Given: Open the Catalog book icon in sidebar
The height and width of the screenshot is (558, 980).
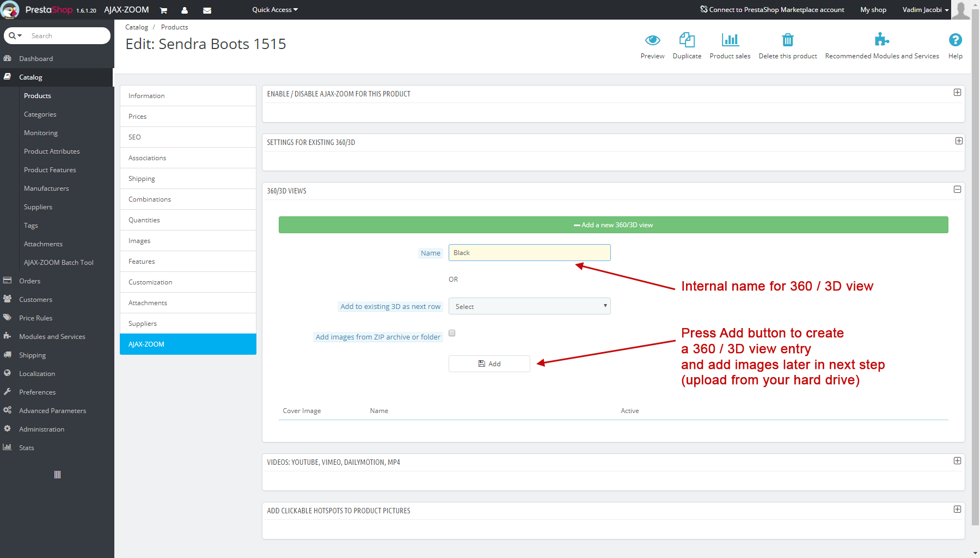Looking at the screenshot, I should [8, 77].
